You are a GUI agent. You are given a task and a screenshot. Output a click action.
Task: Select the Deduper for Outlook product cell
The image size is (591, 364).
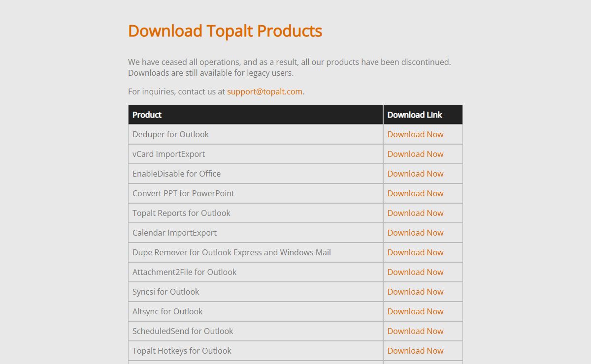(x=170, y=134)
